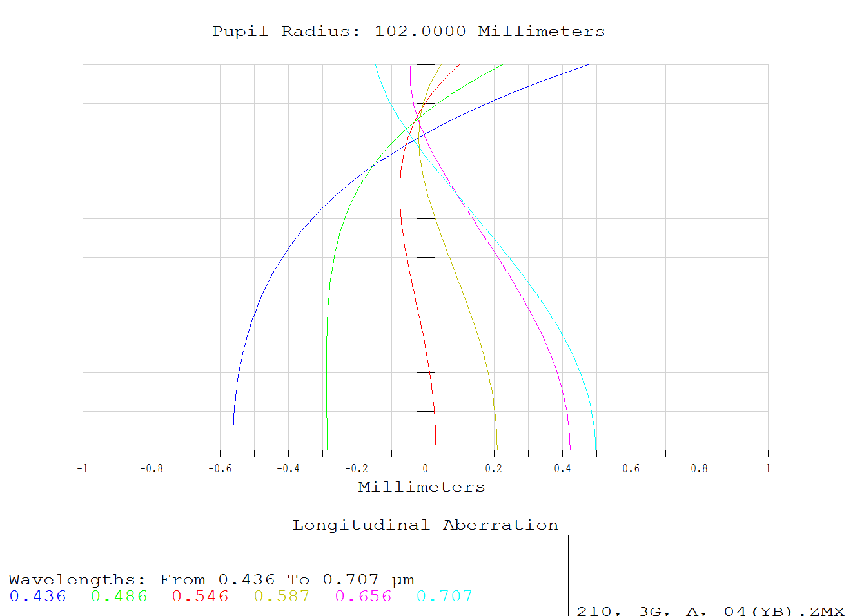Select the yellow 0.587 wavelength legend entry
The image size is (853, 616).
coord(282,596)
